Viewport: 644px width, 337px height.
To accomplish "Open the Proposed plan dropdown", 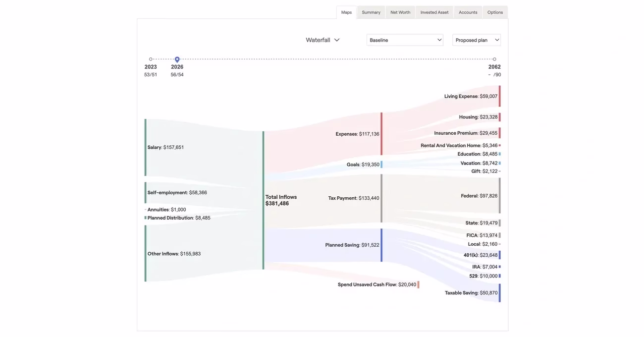I will click(x=476, y=39).
